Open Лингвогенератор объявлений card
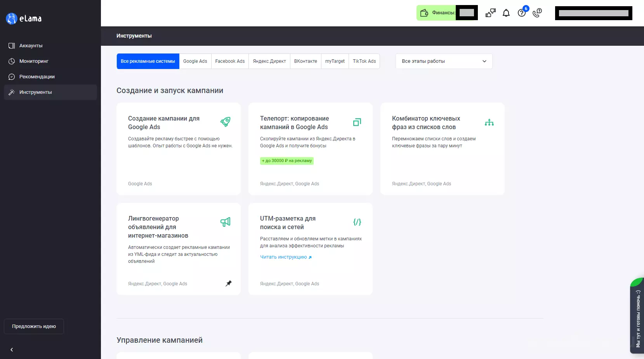Viewport: 644px width, 359px height. coord(179,249)
